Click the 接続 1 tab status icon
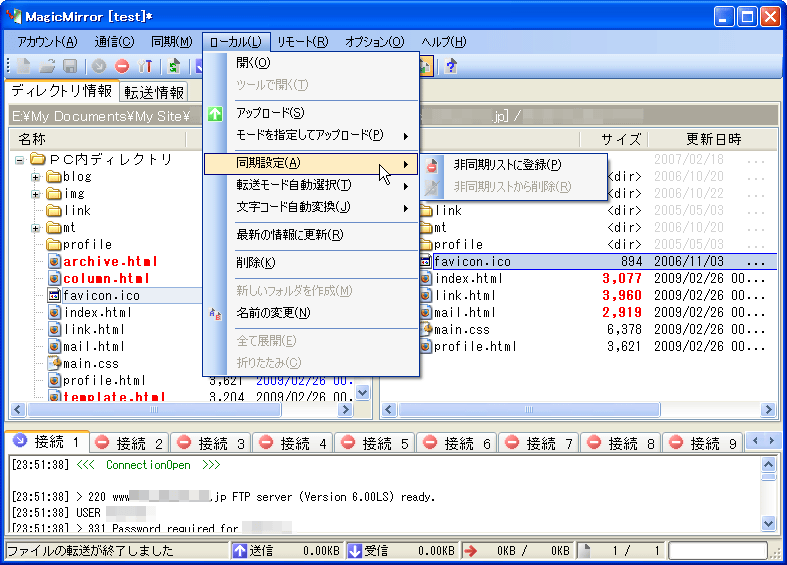This screenshot has height=565, width=787. [x=20, y=441]
